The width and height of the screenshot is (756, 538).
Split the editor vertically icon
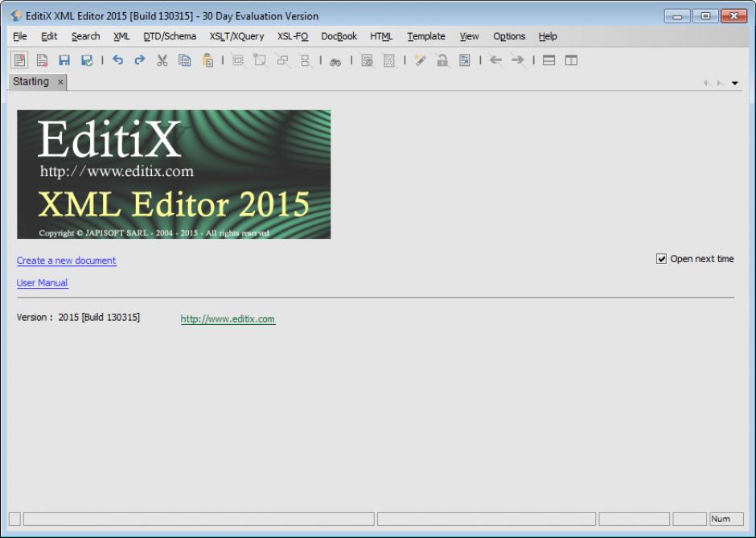pos(571,60)
